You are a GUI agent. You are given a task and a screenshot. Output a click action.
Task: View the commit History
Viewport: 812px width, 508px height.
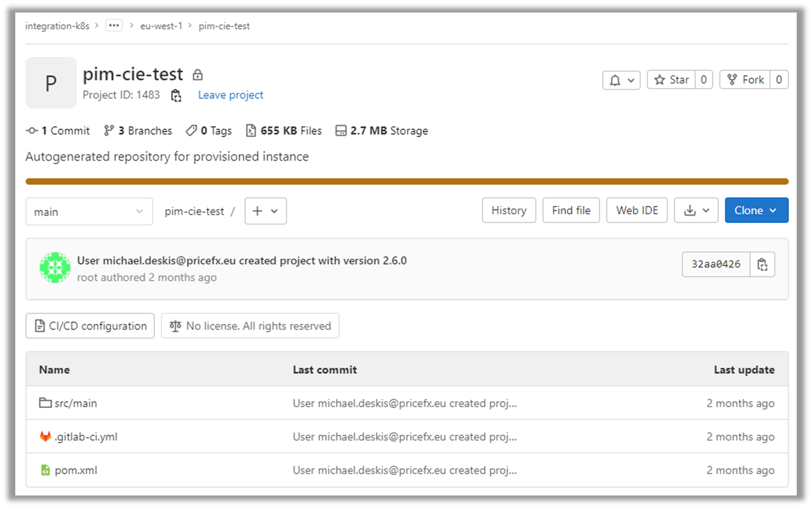[x=508, y=211]
